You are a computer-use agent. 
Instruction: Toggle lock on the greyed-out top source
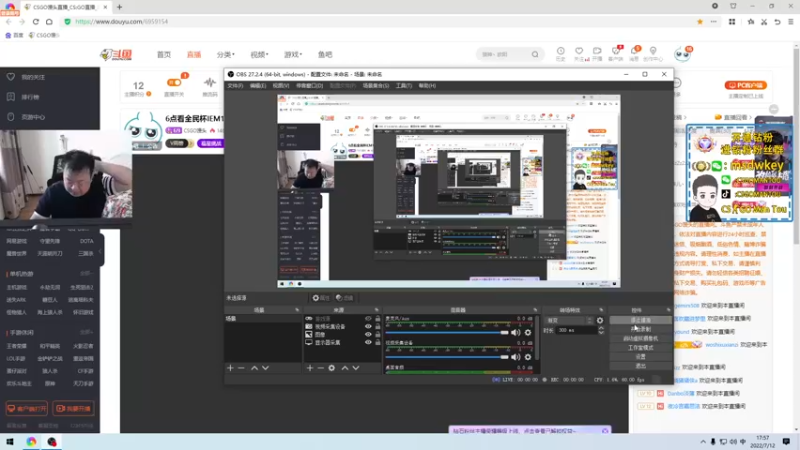(x=378, y=318)
